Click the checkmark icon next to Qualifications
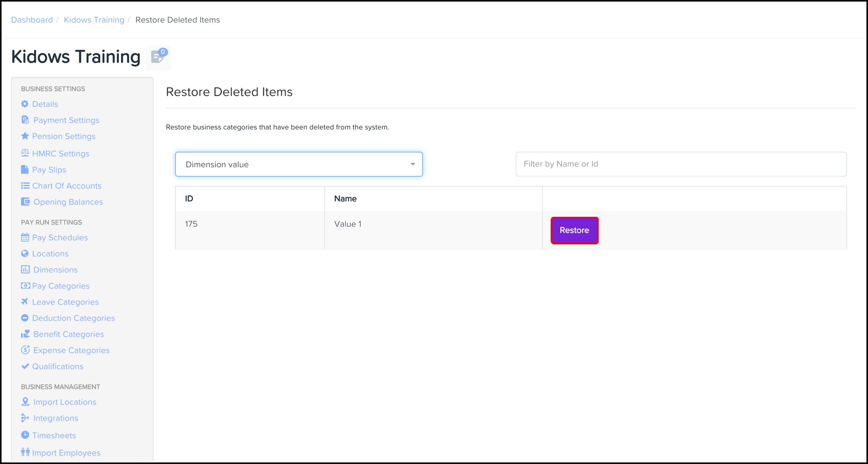Screen dimensions: 868x464 point(25,366)
